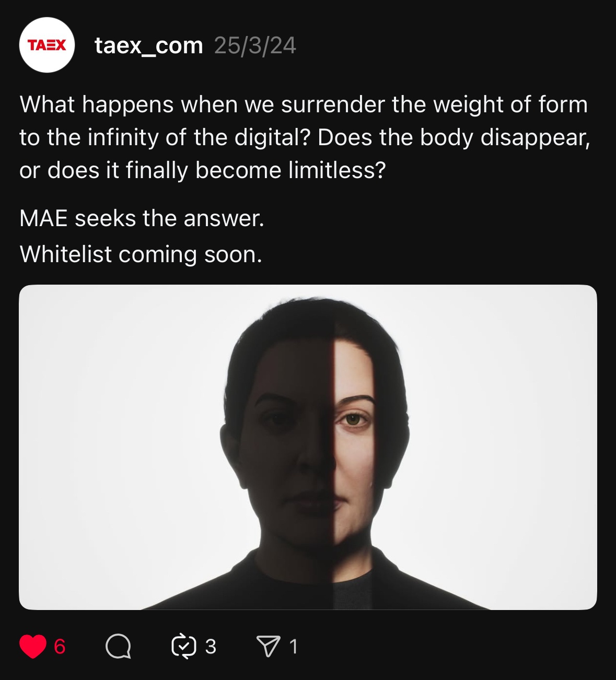Screen dimensions: 616x680
Task: Click the line 'MAE seeks the answer.'
Action: tap(142, 218)
